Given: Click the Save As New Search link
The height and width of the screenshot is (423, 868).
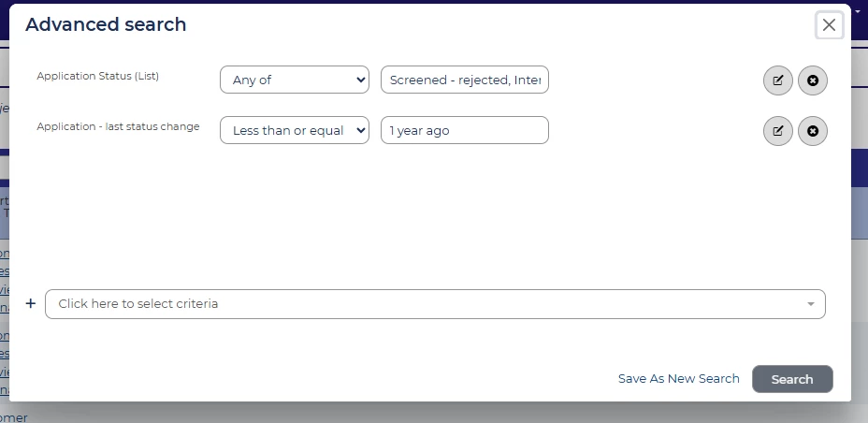Looking at the screenshot, I should [x=678, y=379].
